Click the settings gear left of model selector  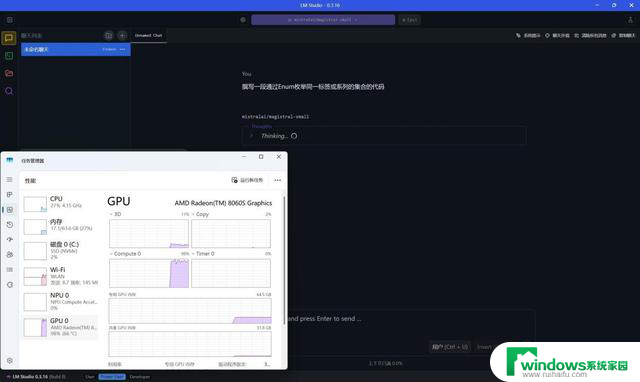[243, 20]
